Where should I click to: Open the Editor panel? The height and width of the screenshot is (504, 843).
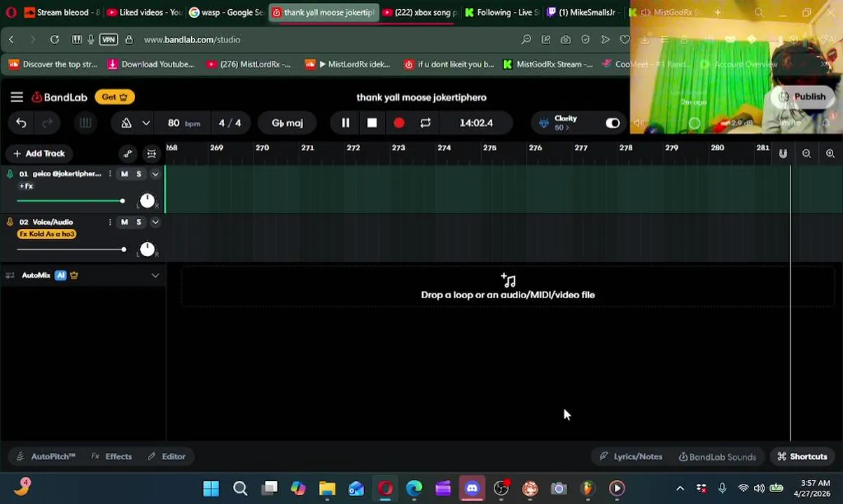167,456
